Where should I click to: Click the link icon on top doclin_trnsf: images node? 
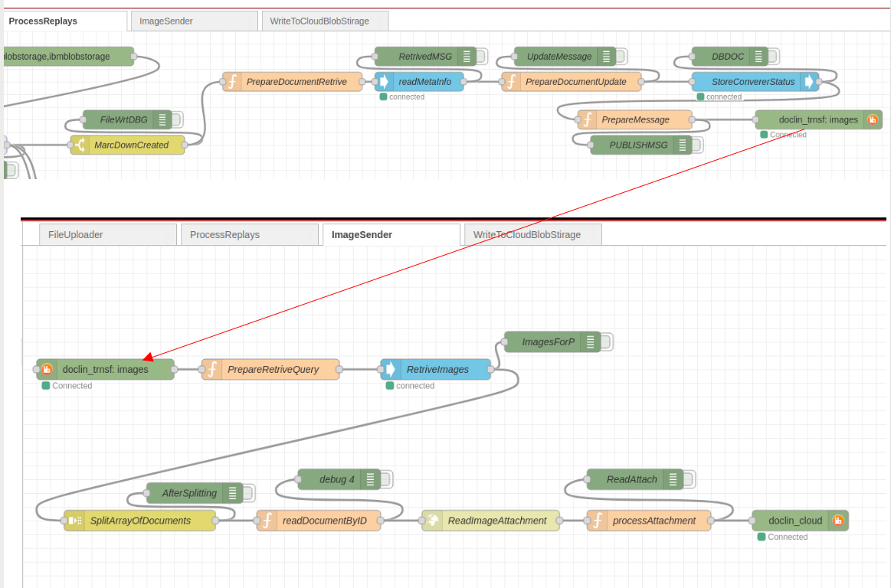point(872,120)
